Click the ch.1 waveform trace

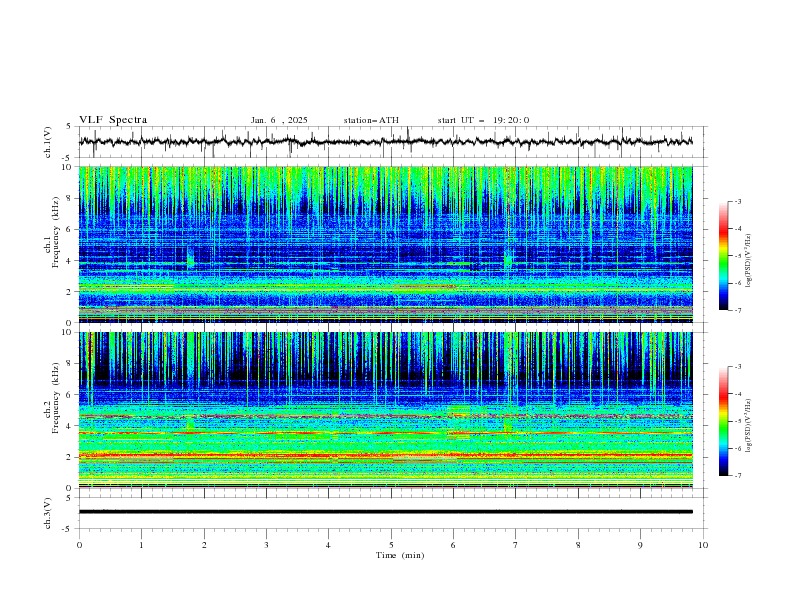[x=385, y=141]
